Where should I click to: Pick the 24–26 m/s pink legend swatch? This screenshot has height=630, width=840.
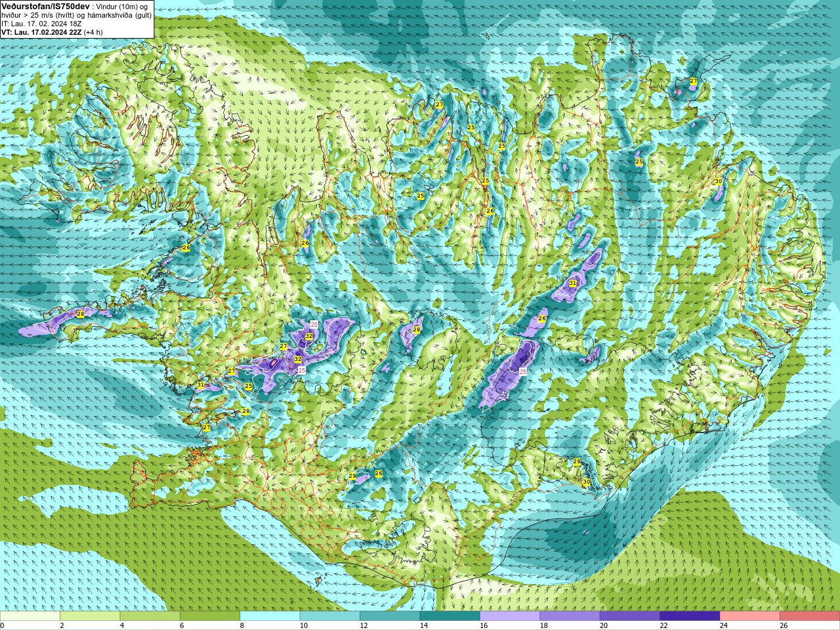pos(749,616)
